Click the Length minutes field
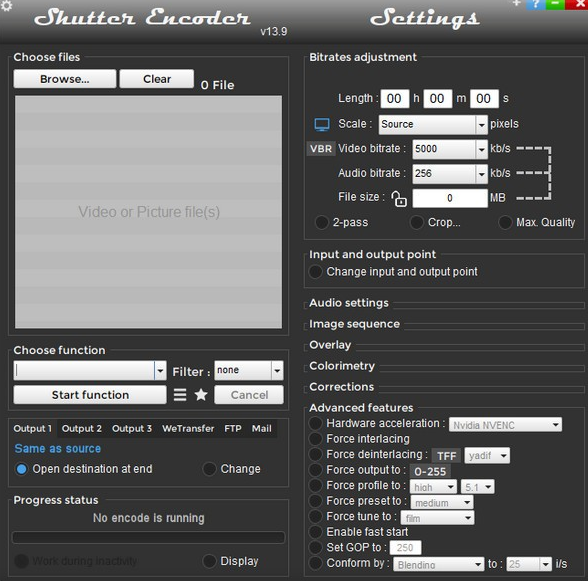Image resolution: width=588 pixels, height=581 pixels. (438, 99)
